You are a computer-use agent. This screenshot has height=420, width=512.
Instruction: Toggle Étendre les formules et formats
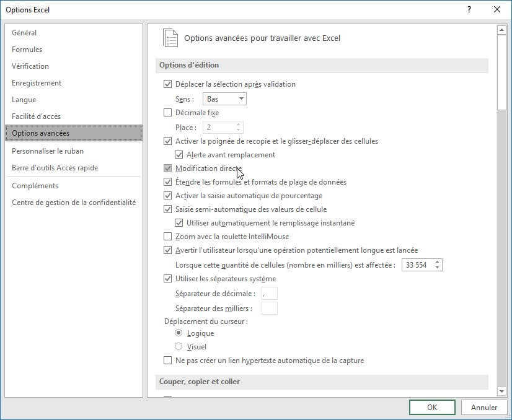pyautogui.click(x=167, y=182)
